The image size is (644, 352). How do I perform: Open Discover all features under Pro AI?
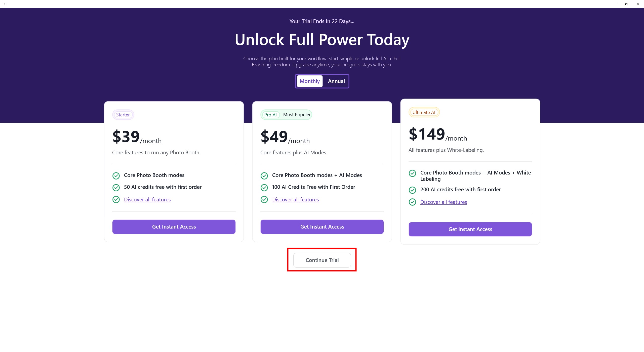tap(295, 200)
